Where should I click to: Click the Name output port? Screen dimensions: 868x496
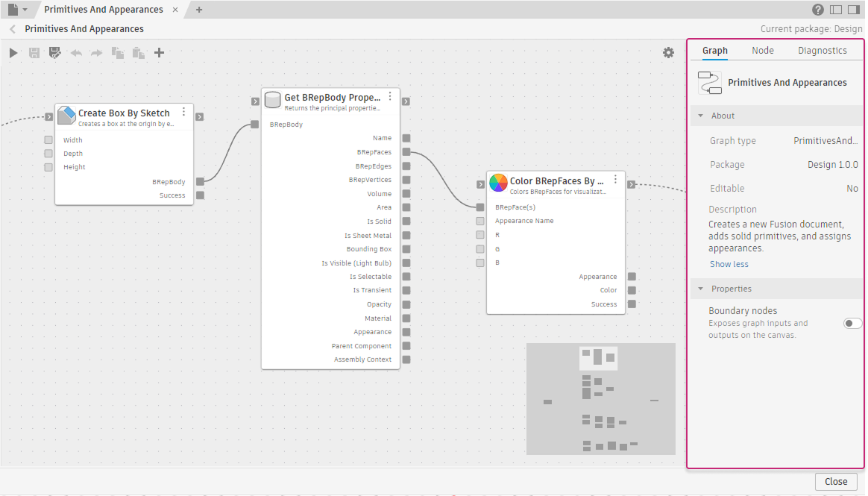coord(406,138)
